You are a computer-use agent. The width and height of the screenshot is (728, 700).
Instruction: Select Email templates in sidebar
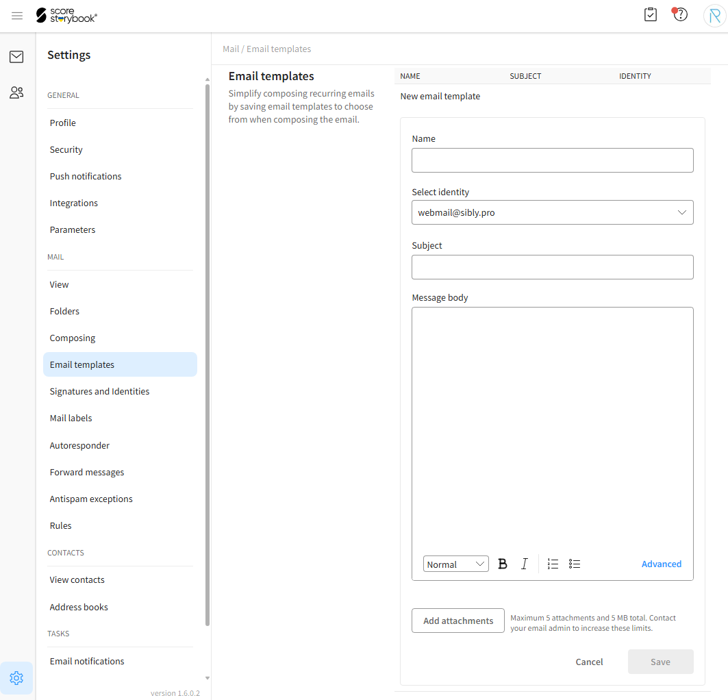coord(121,364)
